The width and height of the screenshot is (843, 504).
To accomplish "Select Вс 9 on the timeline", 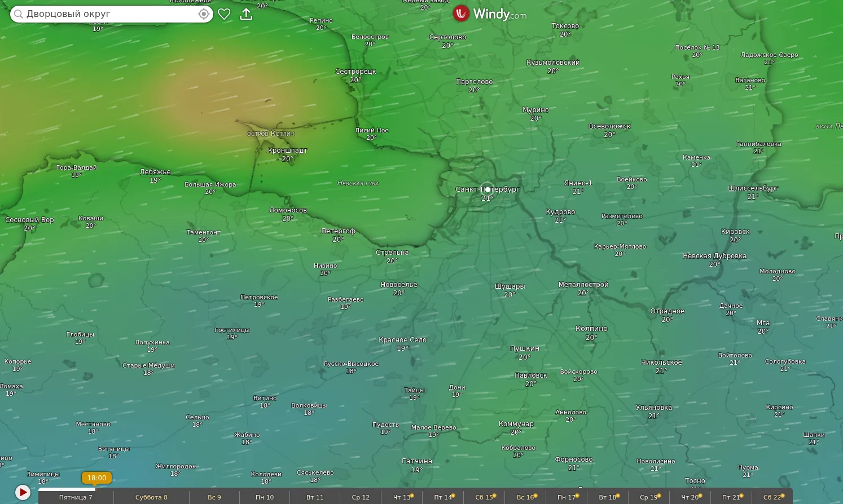I will [x=214, y=497].
